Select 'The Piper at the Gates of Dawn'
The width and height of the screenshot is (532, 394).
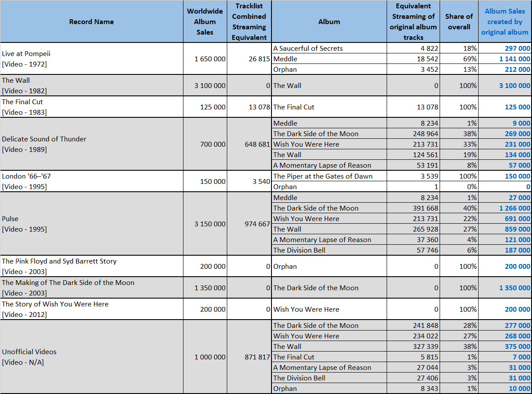[329, 176]
